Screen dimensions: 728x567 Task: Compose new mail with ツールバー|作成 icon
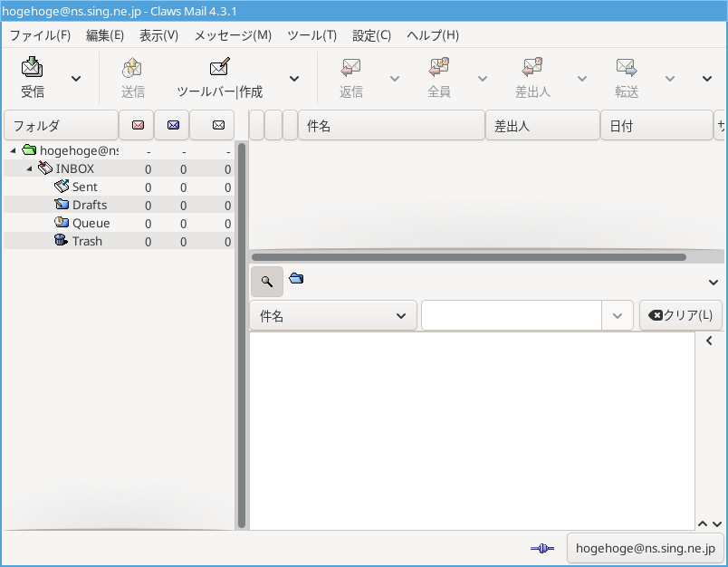[220, 67]
